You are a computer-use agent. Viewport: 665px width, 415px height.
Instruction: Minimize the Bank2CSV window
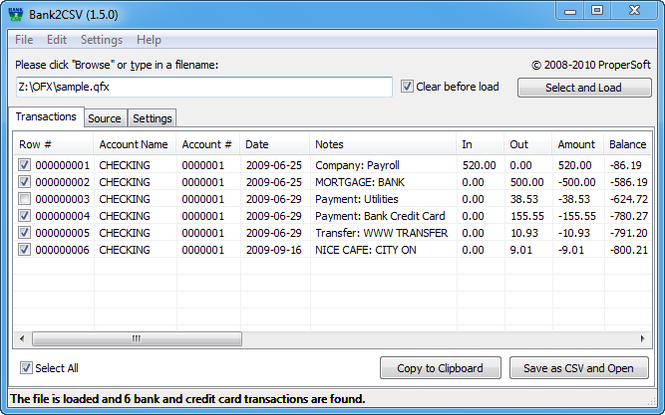[570, 11]
